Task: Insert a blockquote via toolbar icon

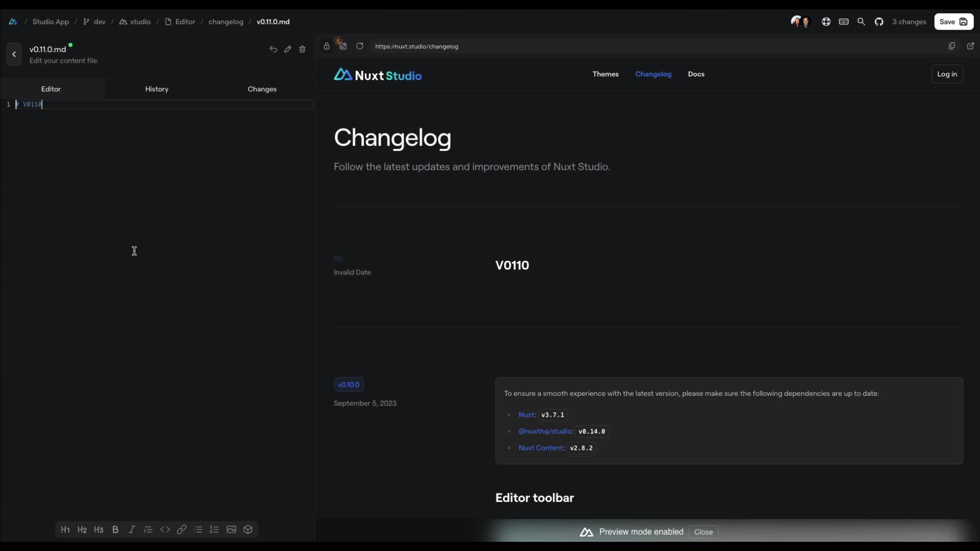Action: [149, 530]
